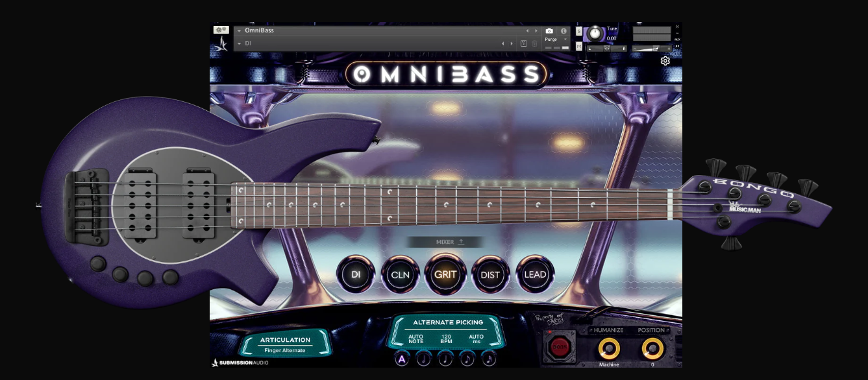Adjust the output volume slider
The image size is (868, 380).
click(652, 49)
